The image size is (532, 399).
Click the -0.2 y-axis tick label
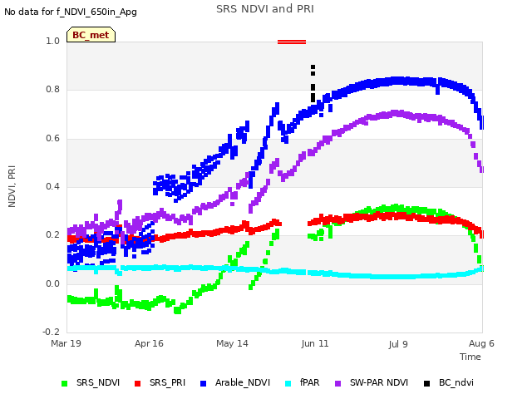(52, 332)
